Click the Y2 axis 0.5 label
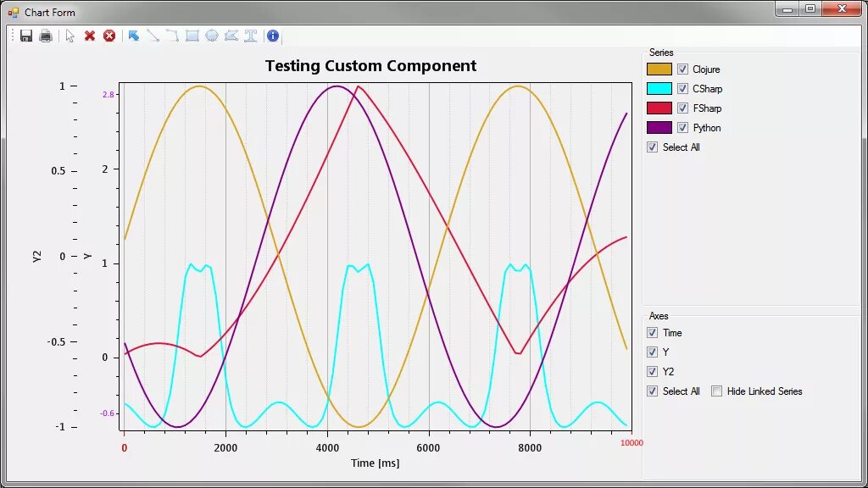The width and height of the screenshot is (868, 488). pos(58,171)
